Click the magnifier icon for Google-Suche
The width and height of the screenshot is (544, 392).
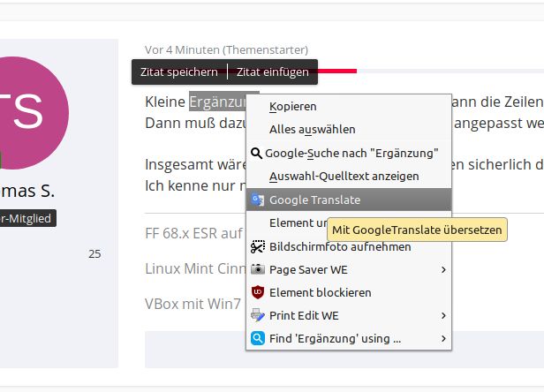pos(257,153)
